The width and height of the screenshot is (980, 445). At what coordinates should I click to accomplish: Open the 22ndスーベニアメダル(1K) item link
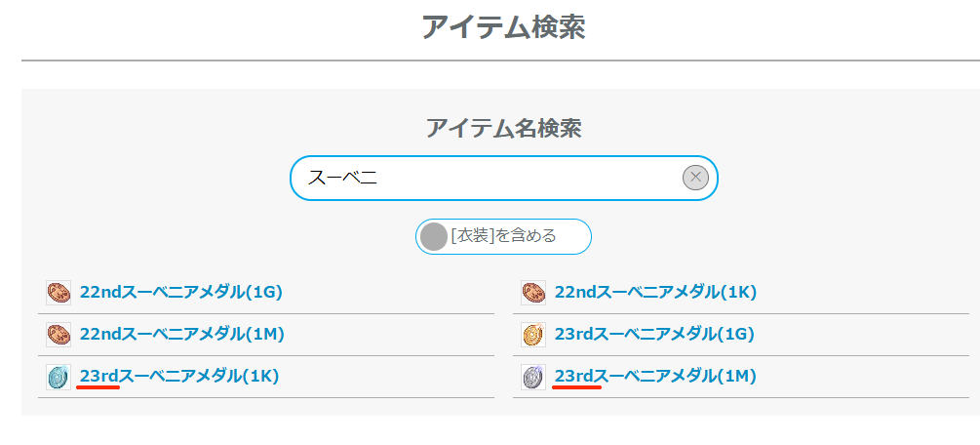click(655, 292)
